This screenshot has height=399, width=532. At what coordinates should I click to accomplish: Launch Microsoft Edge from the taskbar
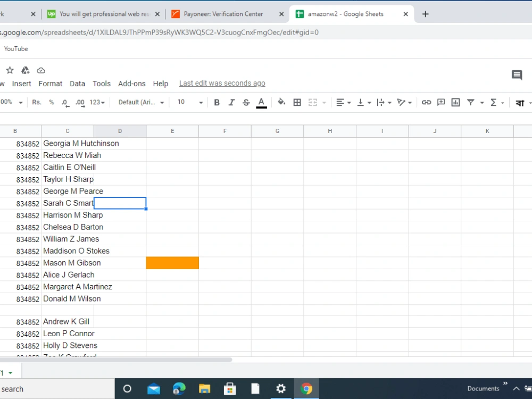179,389
